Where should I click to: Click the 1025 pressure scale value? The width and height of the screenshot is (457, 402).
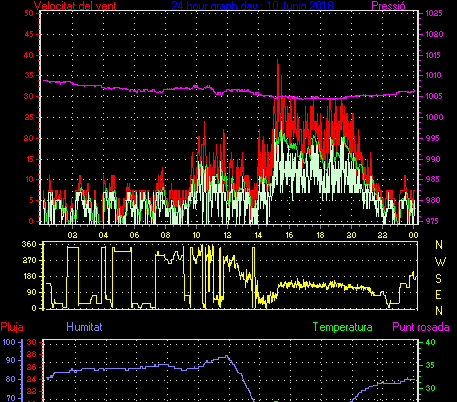click(x=434, y=13)
